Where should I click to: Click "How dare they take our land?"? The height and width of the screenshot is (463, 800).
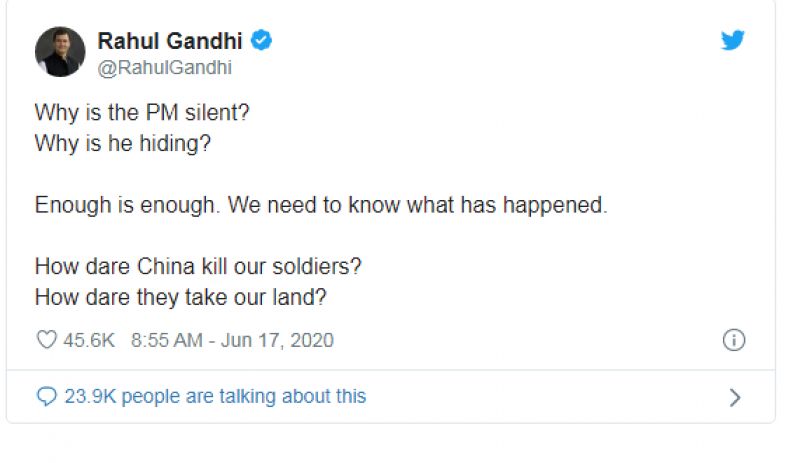click(x=182, y=297)
